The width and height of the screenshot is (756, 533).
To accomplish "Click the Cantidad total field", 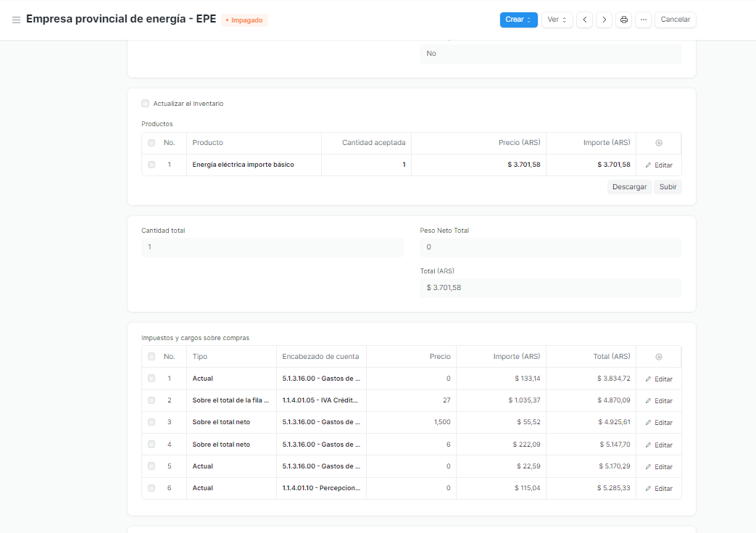I will pyautogui.click(x=273, y=247).
